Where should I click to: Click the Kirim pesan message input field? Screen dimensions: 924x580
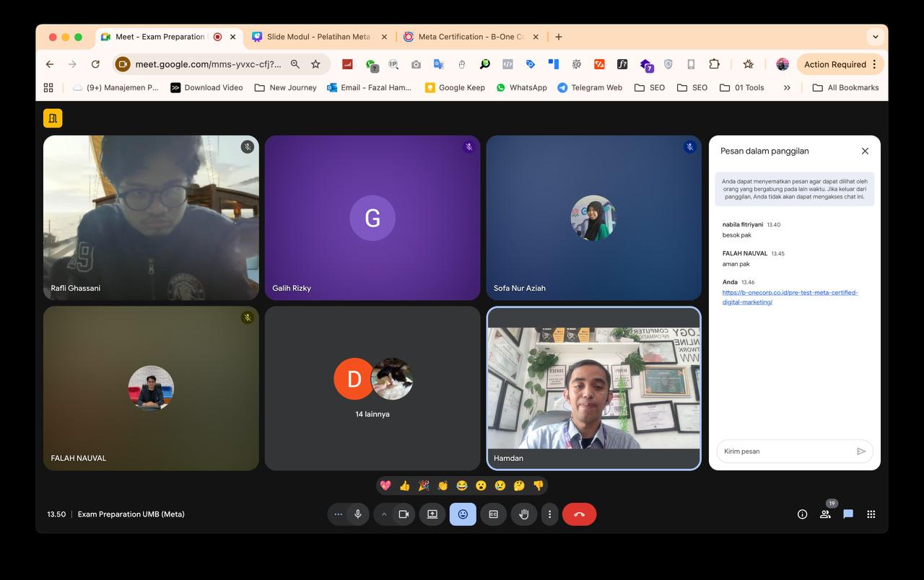787,451
